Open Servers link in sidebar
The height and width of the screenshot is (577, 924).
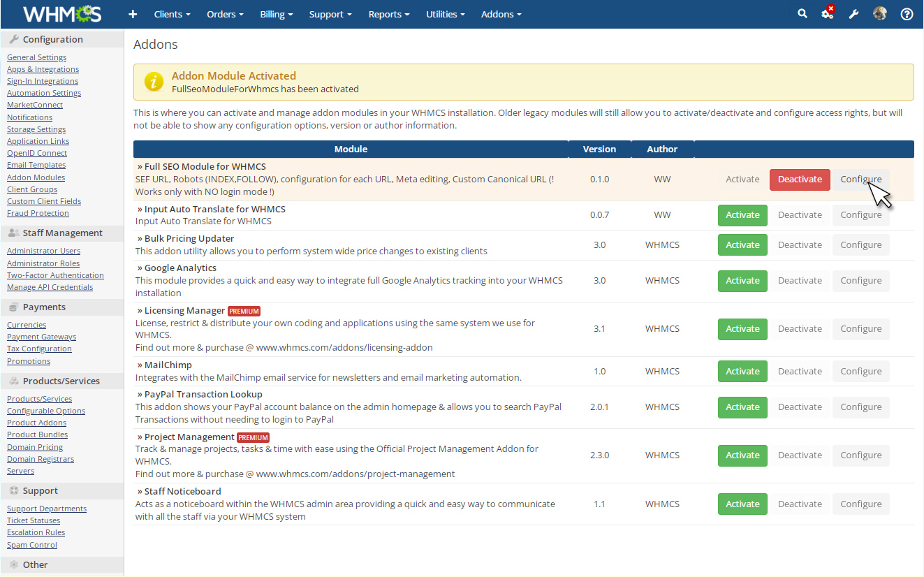20,471
